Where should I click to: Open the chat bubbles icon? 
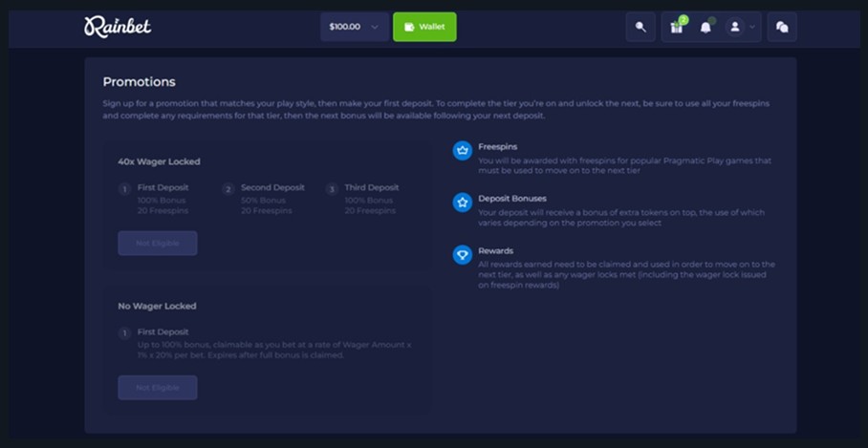pos(782,27)
